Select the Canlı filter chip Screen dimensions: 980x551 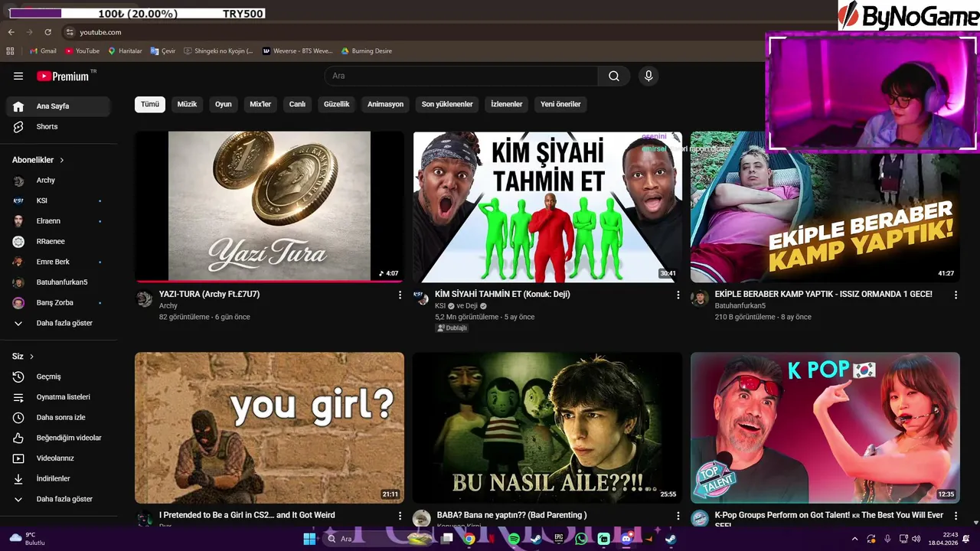(x=297, y=104)
